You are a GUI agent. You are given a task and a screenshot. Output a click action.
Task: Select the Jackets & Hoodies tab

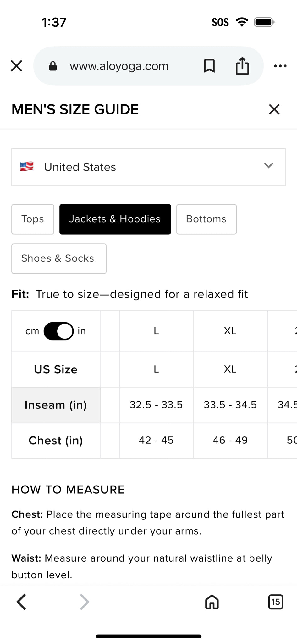click(115, 219)
